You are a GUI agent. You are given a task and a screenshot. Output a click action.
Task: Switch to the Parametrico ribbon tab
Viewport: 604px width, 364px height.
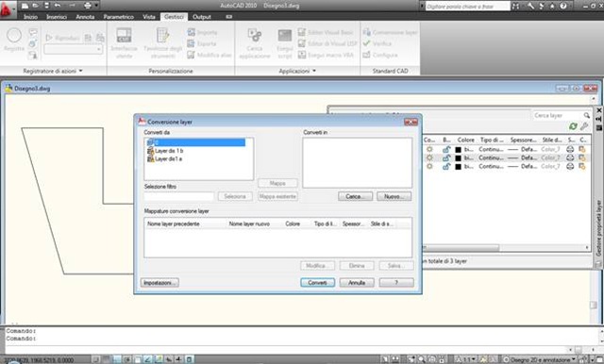coord(118,17)
